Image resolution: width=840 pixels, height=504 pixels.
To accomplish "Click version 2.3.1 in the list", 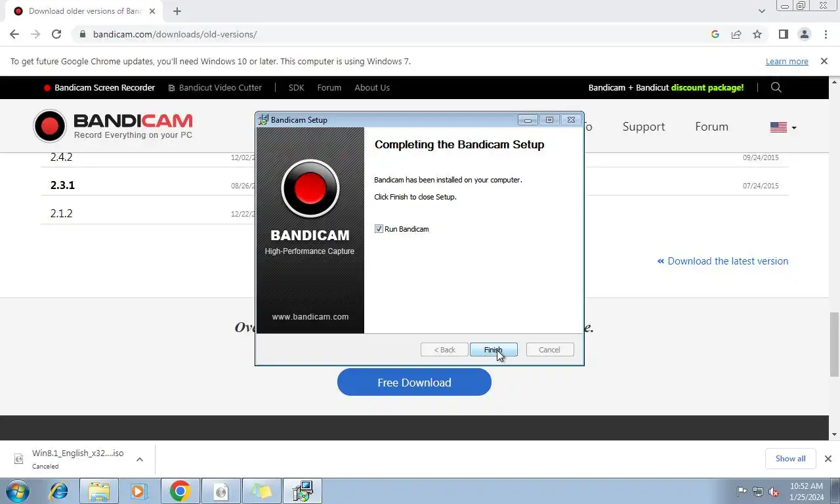I will [x=63, y=185].
